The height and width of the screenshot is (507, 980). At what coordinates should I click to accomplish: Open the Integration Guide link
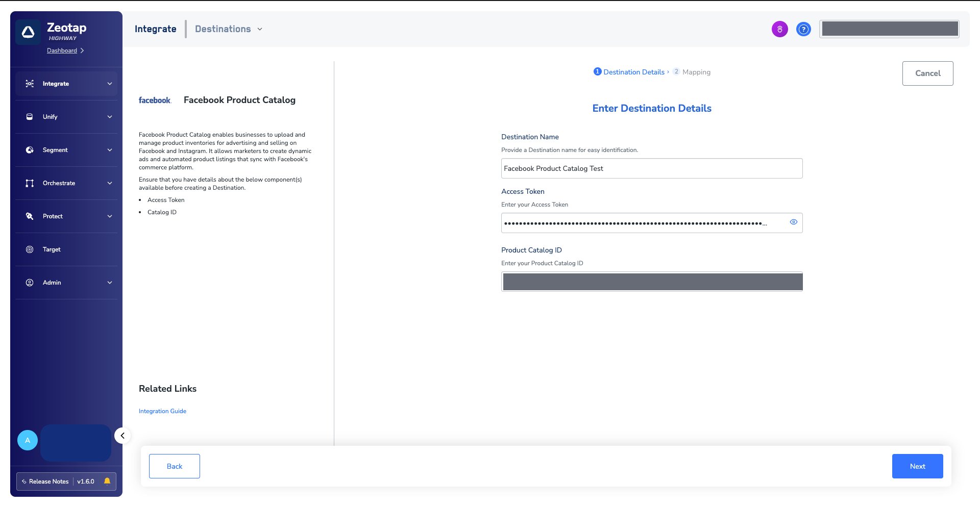[162, 411]
